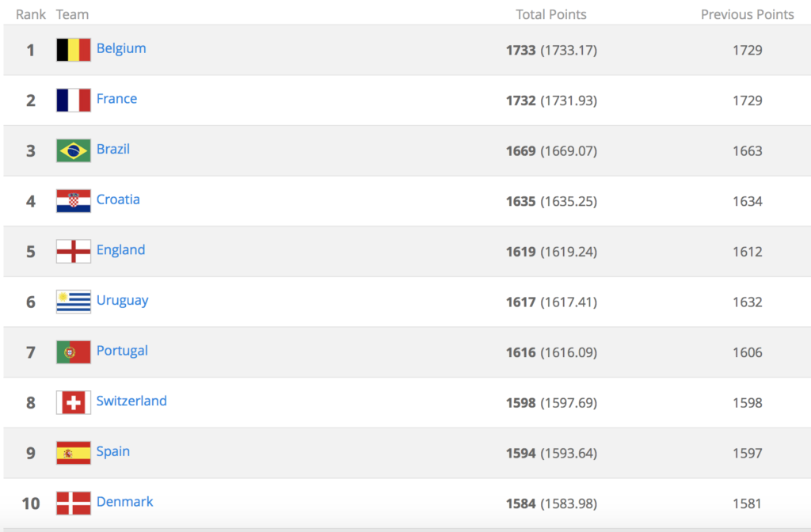Click the Croatia flag icon
The width and height of the screenshot is (811, 532).
click(x=73, y=201)
